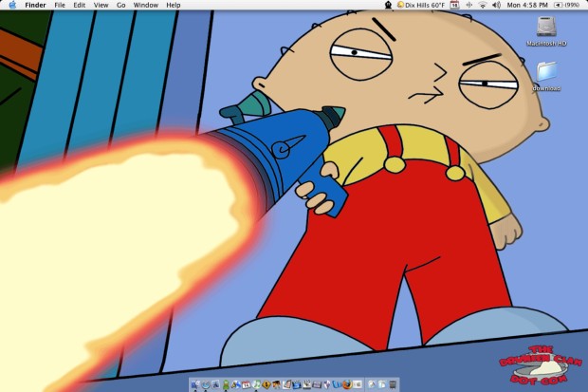Open the battery status (99%) menu
588x392 pixels.
click(x=566, y=5)
